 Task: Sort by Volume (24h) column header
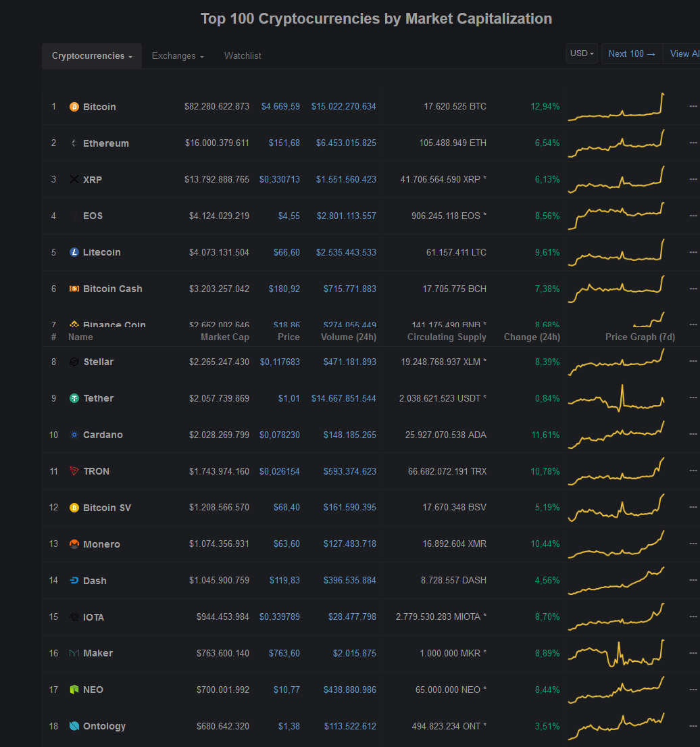pos(349,337)
